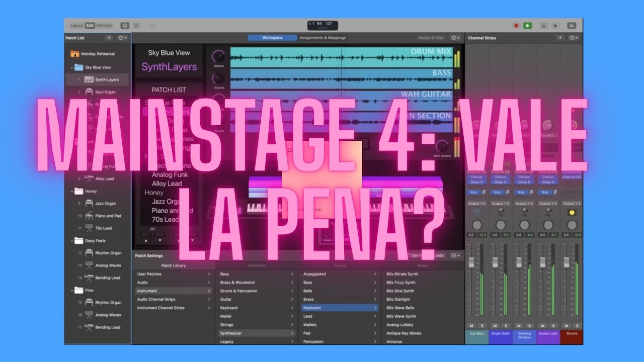Click the Alloy Lead patch icon
Image resolution: width=644 pixels, height=362 pixels.
tap(89, 178)
